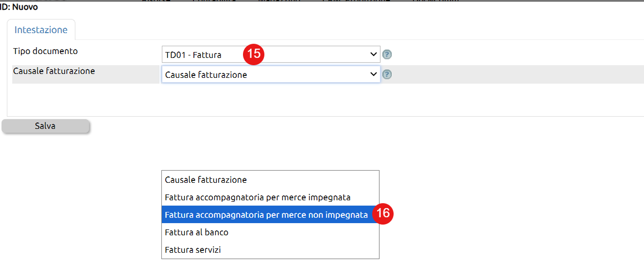Collapse list via Causale fatturazione chevron arrow

(373, 74)
